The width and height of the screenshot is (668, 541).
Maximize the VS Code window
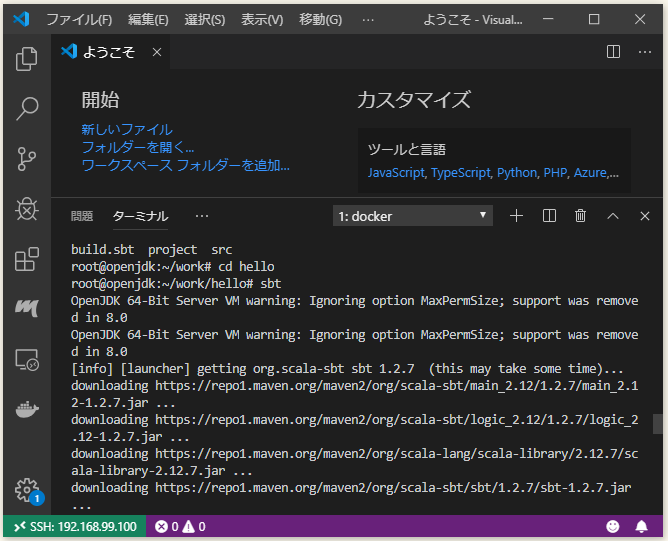(594, 19)
